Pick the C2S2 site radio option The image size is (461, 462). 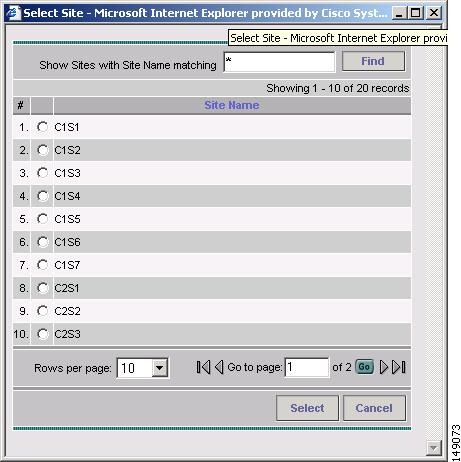[42, 311]
